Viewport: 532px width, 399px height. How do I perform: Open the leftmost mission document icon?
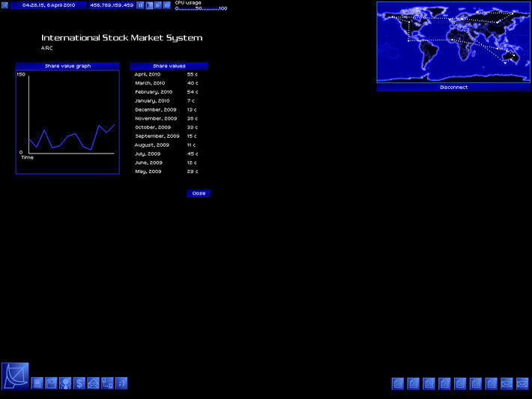tap(398, 383)
